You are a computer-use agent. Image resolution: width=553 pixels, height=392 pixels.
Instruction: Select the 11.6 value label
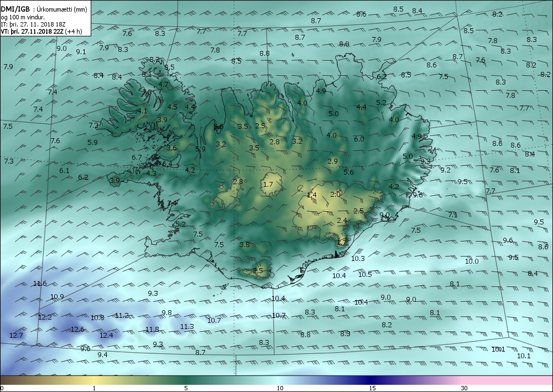point(39,284)
